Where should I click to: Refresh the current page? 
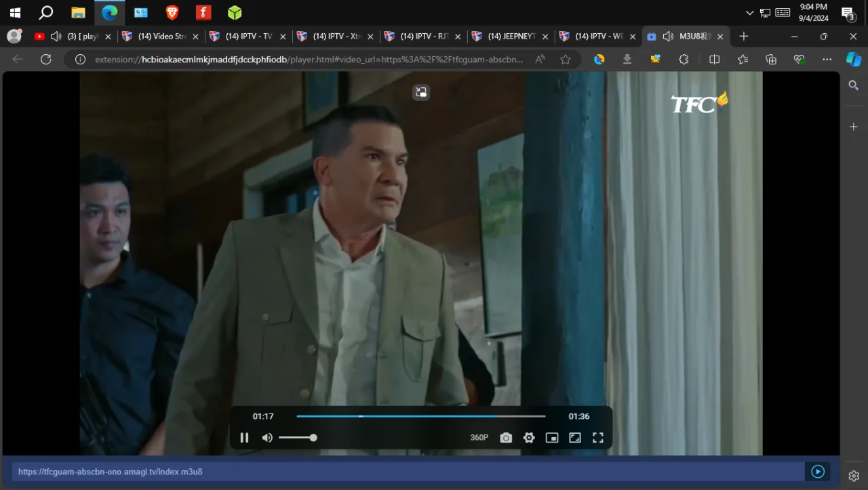(46, 60)
